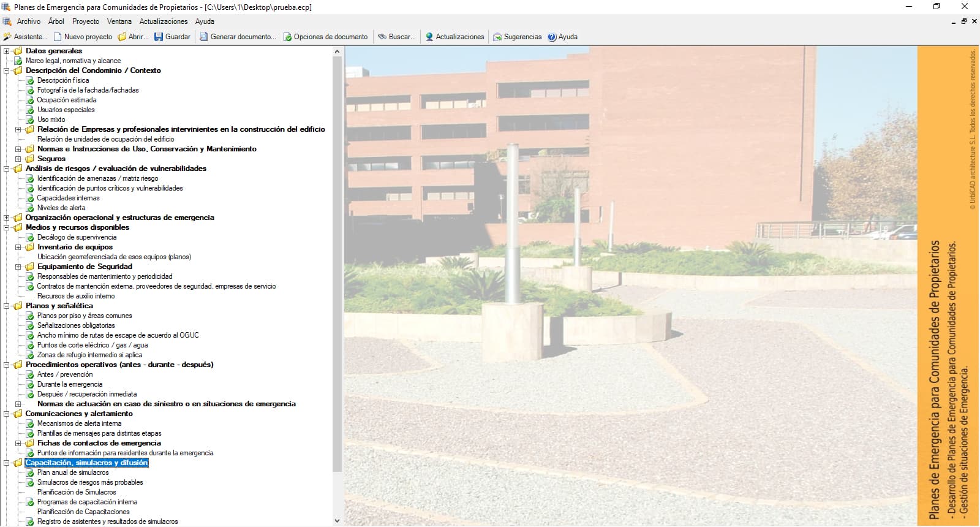Open the Archivo menu
The width and height of the screenshot is (980, 527).
[29, 21]
